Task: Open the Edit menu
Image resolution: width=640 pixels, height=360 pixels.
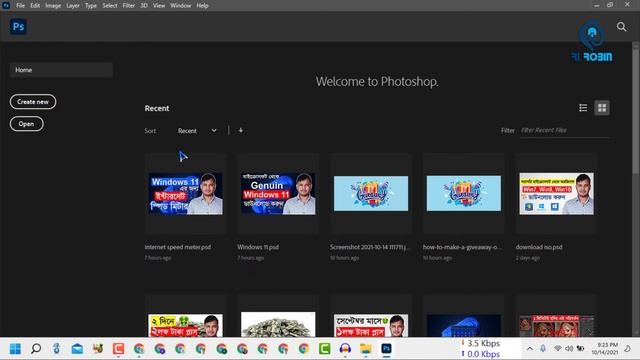Action: (35, 6)
